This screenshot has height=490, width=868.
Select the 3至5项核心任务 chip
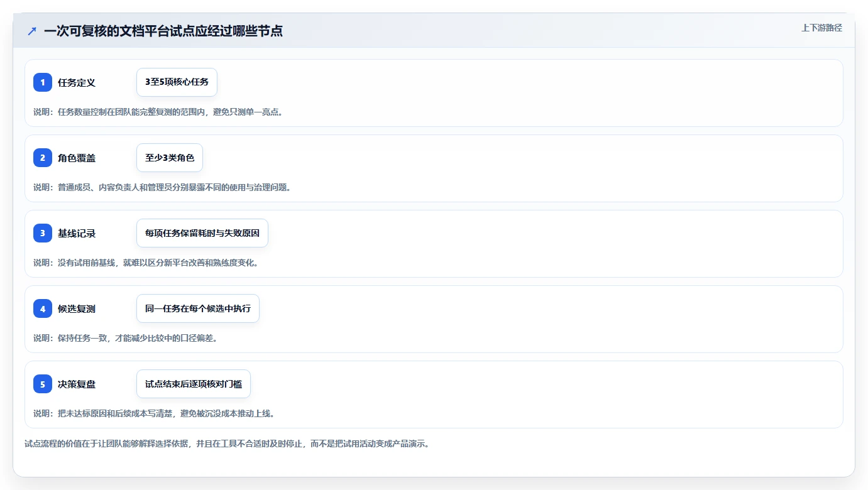click(177, 82)
